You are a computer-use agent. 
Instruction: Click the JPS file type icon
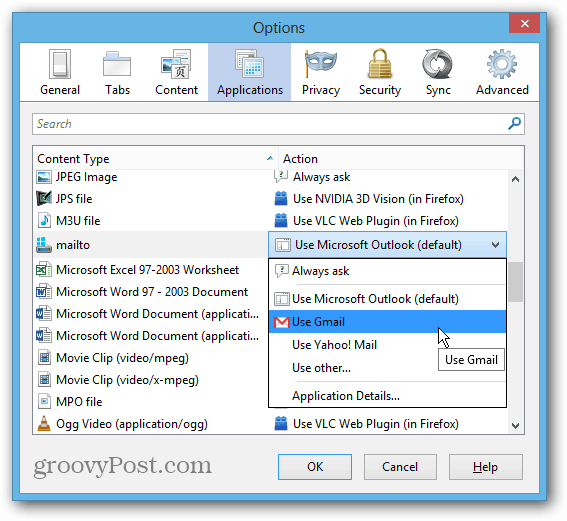coord(44,199)
